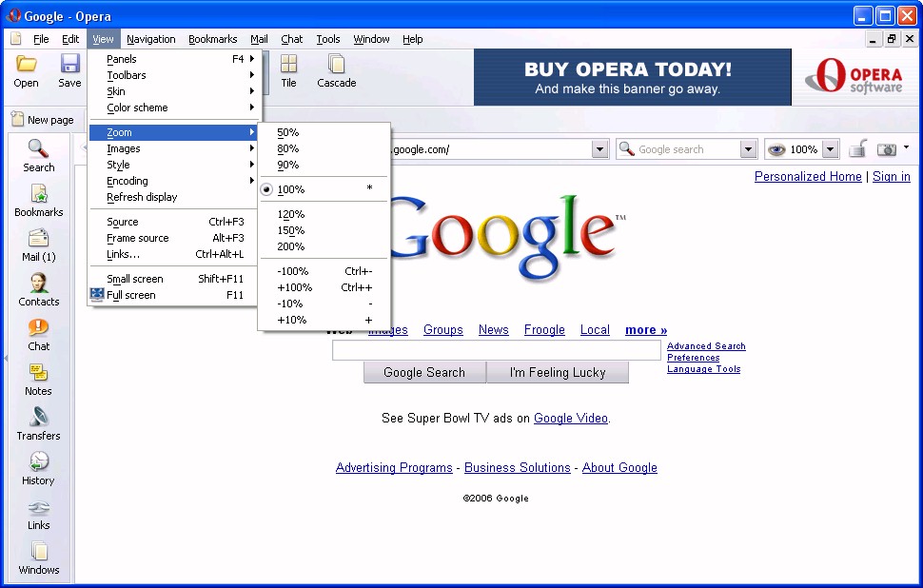Open the Personalized Home link

point(808,176)
